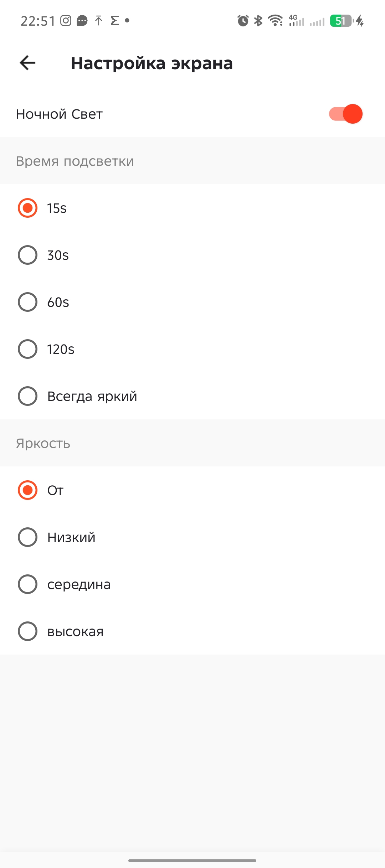Select the 15s backlight time
The image size is (385, 868).
tap(27, 208)
